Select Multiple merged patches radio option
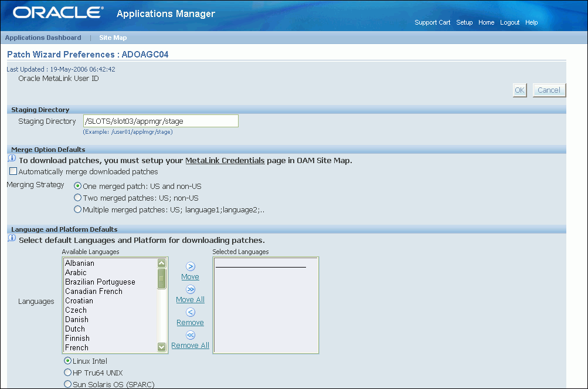The image size is (588, 389). pyautogui.click(x=77, y=209)
